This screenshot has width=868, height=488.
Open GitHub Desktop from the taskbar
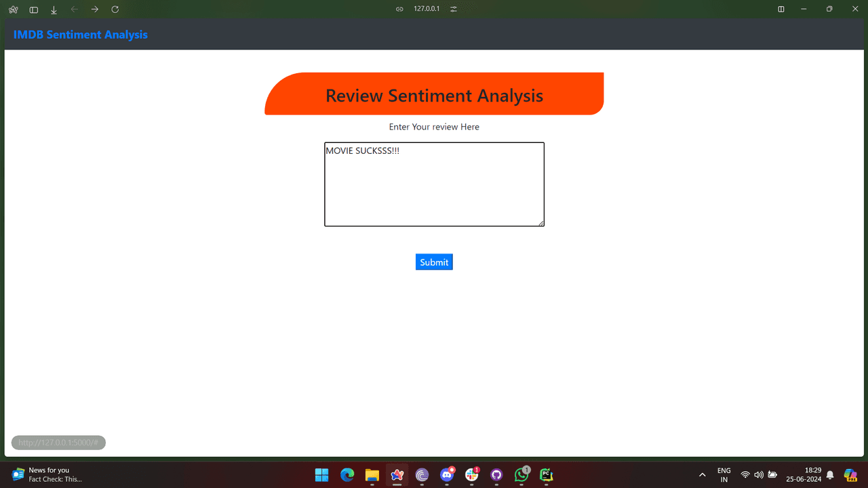(x=496, y=474)
